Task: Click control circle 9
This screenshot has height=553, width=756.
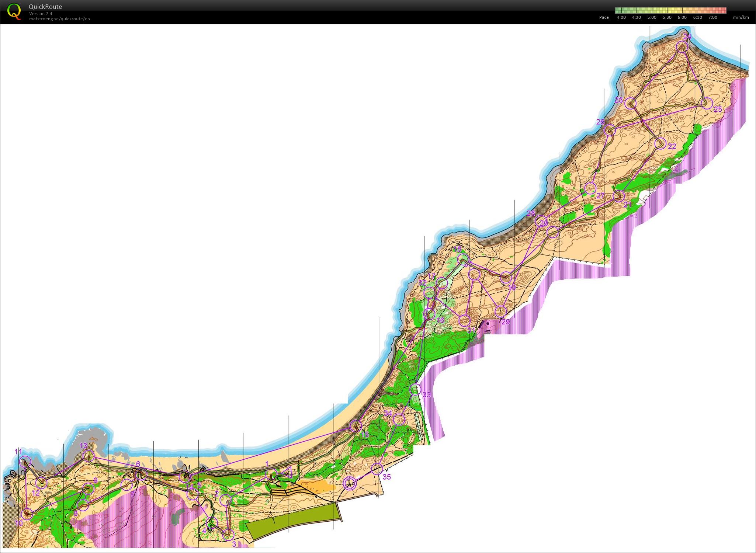Action: 88,489
